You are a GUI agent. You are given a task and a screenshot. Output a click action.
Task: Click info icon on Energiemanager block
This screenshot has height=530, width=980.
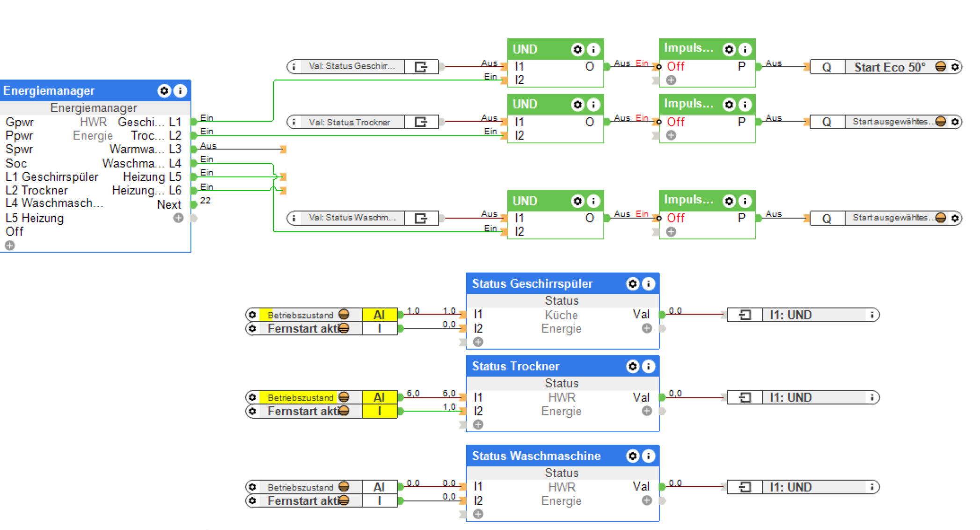click(x=180, y=91)
